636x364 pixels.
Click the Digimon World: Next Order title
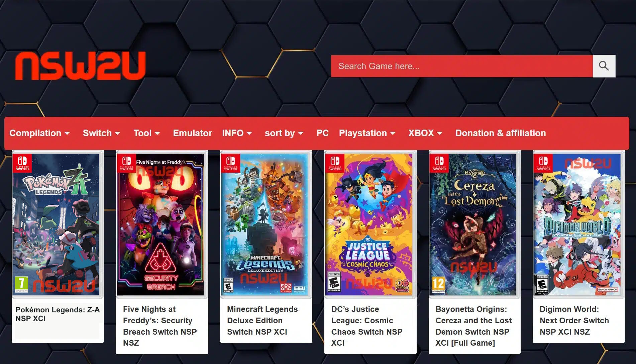coord(574,321)
